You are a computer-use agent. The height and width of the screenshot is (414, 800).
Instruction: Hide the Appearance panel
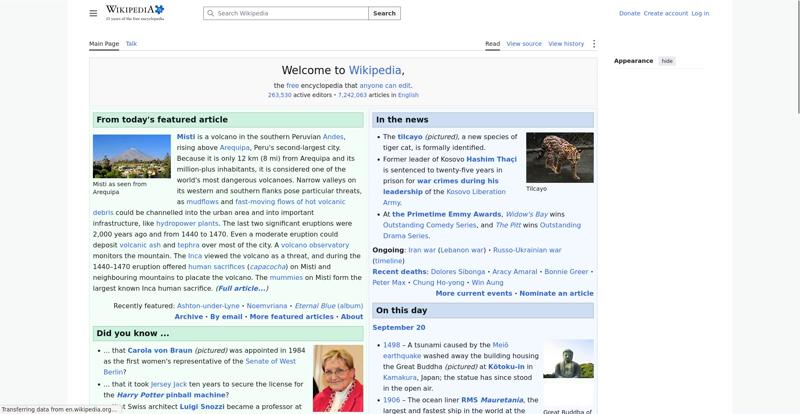(667, 61)
